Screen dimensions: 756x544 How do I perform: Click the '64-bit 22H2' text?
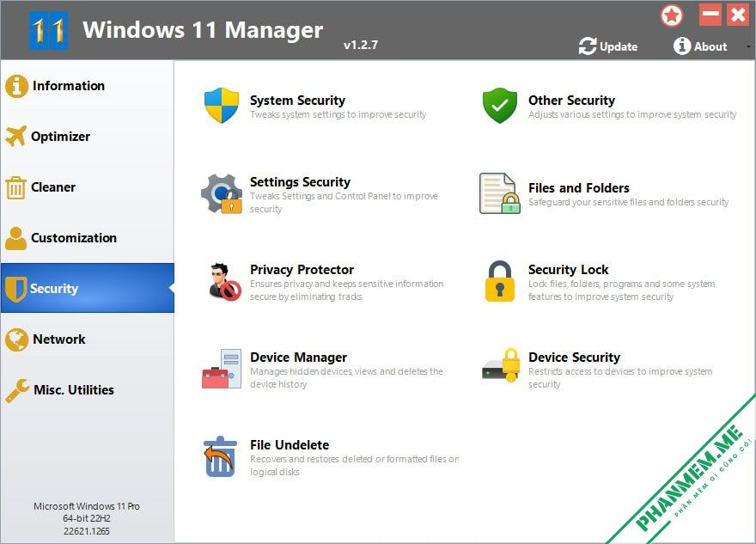coord(87,518)
